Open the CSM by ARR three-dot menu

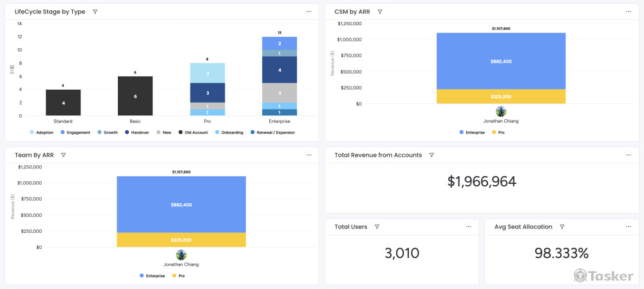point(629,12)
